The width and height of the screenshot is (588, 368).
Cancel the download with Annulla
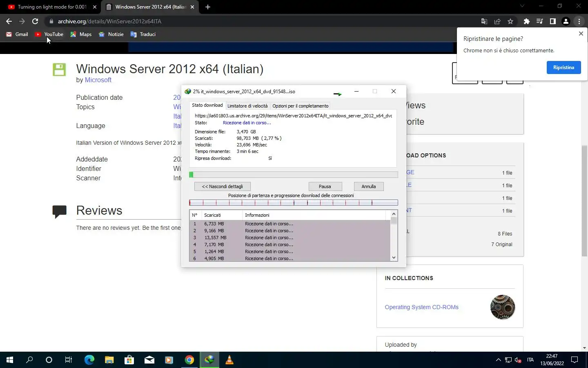pyautogui.click(x=369, y=186)
